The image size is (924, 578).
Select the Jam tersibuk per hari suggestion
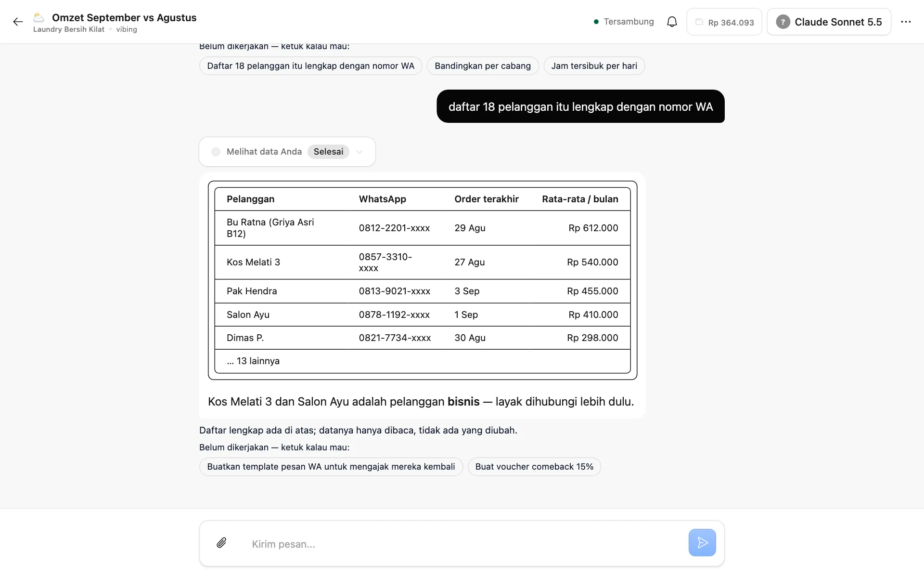[x=594, y=66]
